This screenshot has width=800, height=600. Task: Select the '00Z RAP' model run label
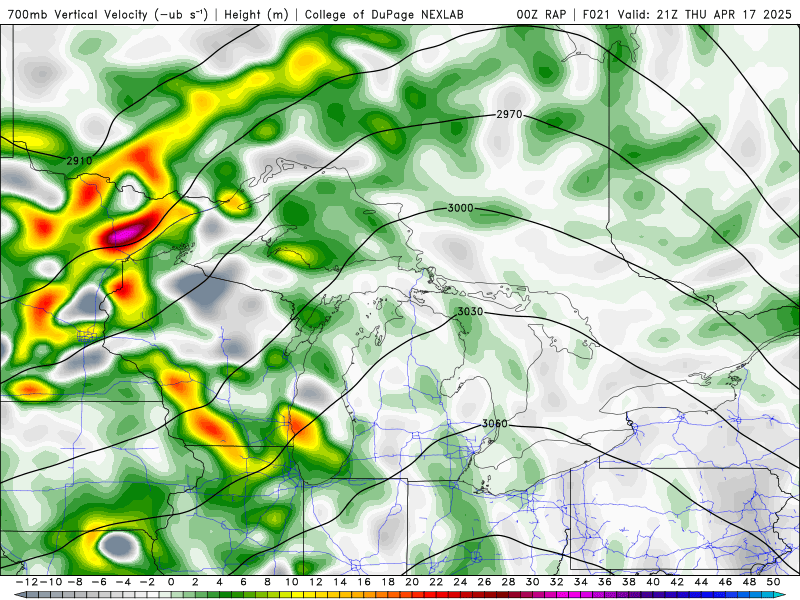click(541, 14)
